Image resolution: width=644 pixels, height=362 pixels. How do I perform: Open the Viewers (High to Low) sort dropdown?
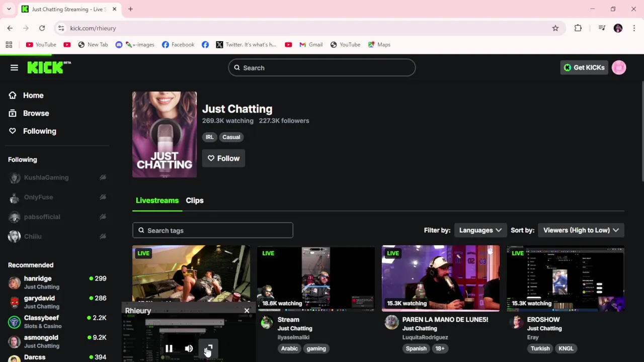pos(581,230)
